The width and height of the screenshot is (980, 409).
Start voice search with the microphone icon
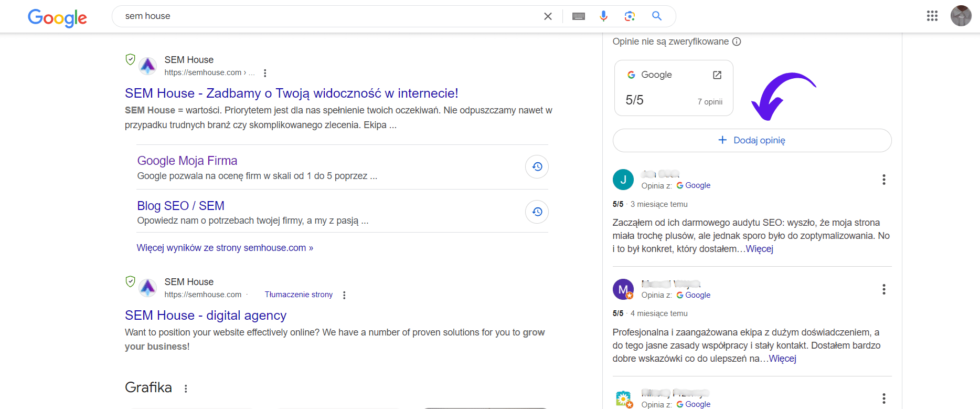pos(604,16)
